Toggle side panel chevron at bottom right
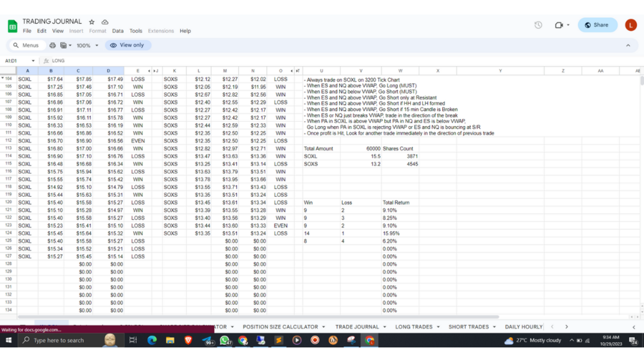 click(634, 327)
